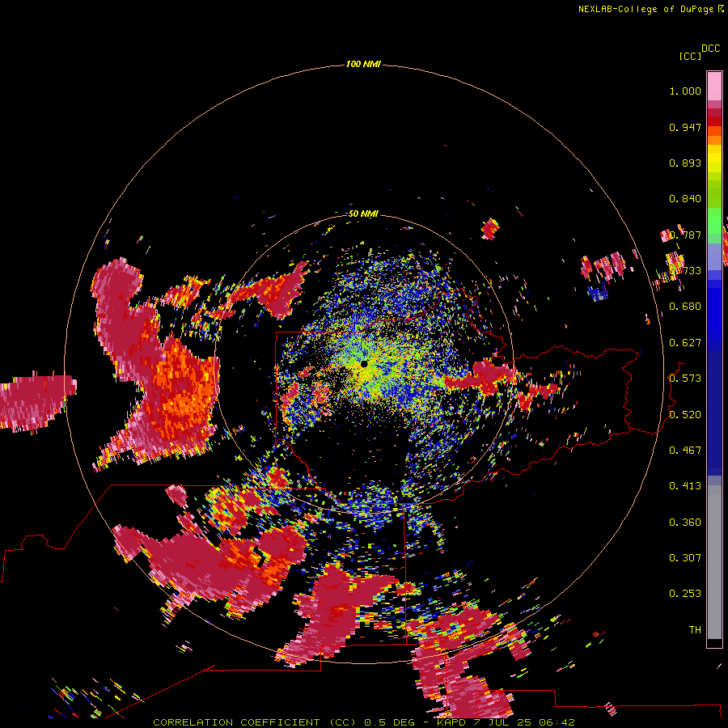The height and width of the screenshot is (728, 728).
Task: Click the 0.467 value on the color scale
Action: point(685,451)
